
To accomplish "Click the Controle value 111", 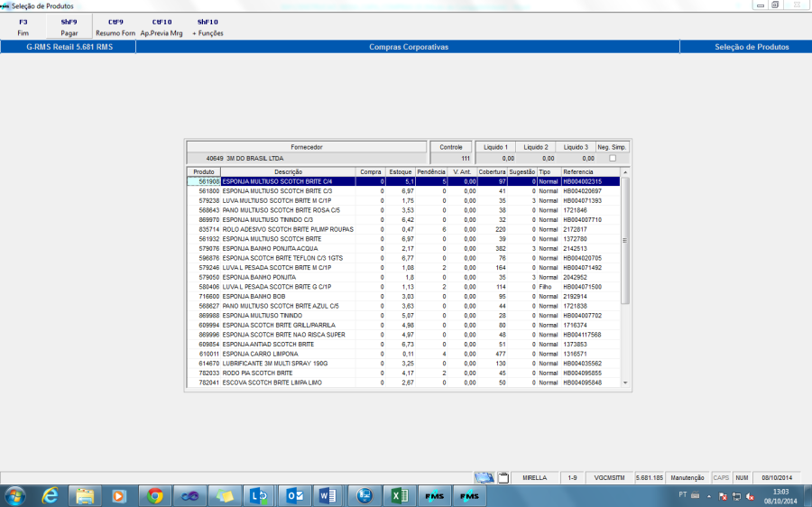I will tap(466, 159).
